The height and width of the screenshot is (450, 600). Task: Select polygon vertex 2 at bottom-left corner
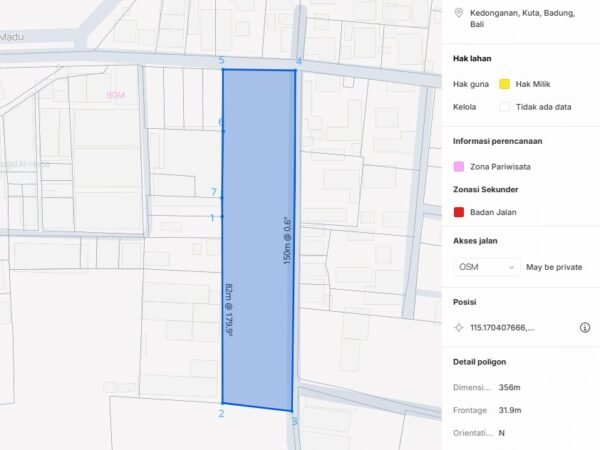point(222,405)
